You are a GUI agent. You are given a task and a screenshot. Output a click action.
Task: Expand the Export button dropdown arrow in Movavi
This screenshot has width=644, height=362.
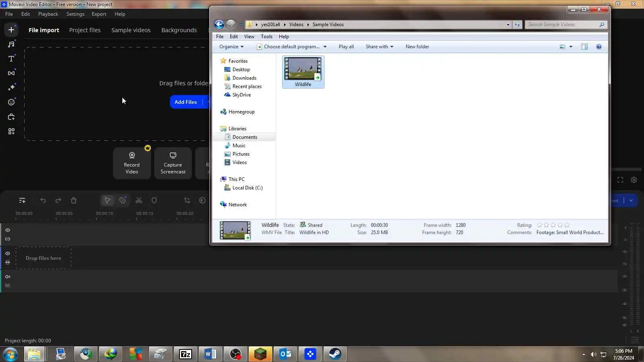click(x=631, y=200)
